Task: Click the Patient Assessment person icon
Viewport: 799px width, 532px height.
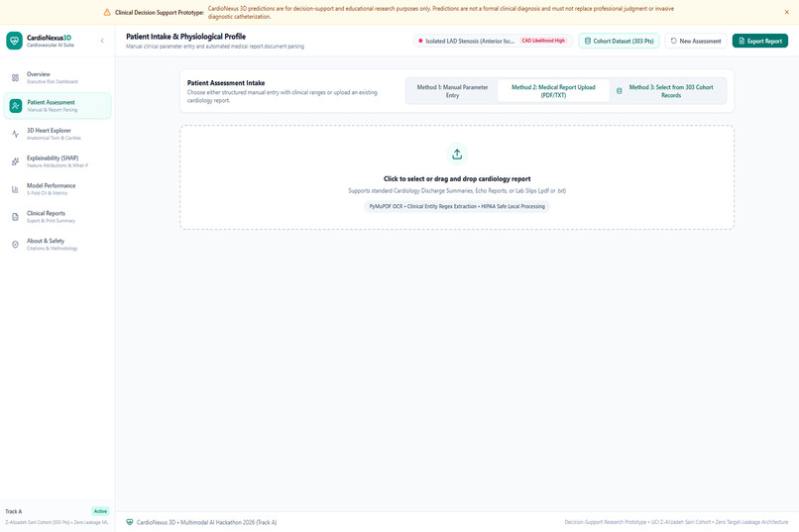Action: (x=16, y=106)
